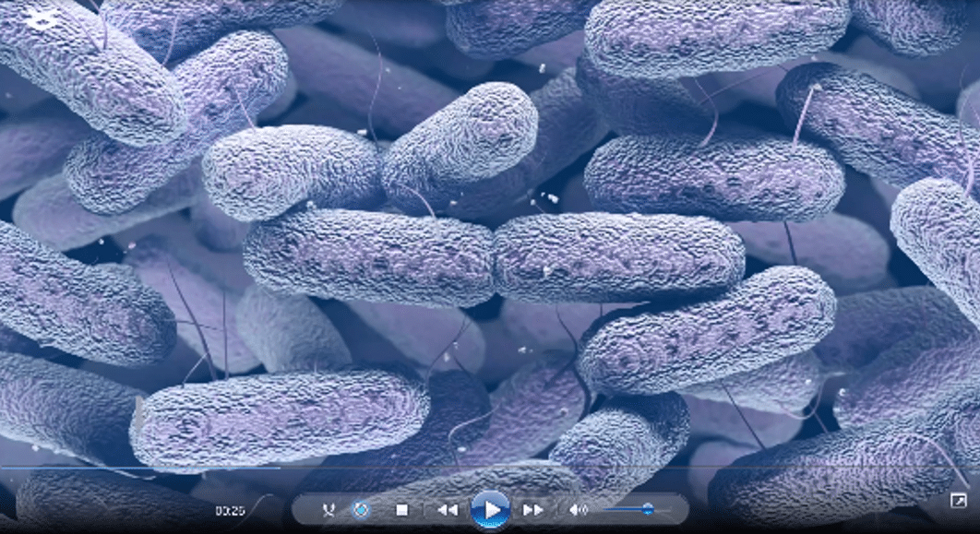Skip back with the Previous button

pyautogui.click(x=448, y=510)
